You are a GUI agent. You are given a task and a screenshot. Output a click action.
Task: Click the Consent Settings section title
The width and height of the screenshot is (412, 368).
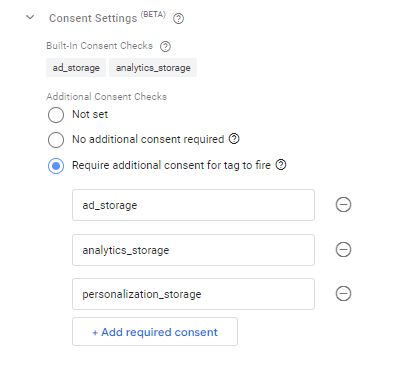(x=93, y=18)
